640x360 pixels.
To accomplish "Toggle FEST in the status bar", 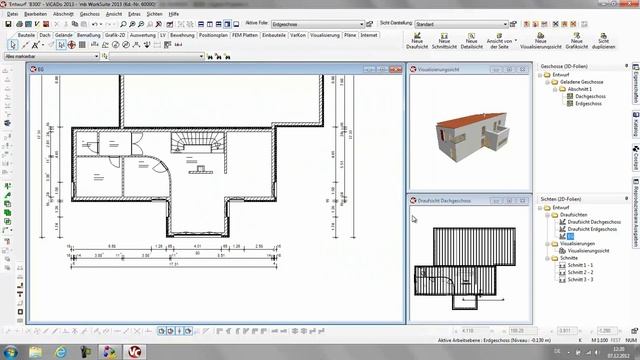I will point(616,340).
